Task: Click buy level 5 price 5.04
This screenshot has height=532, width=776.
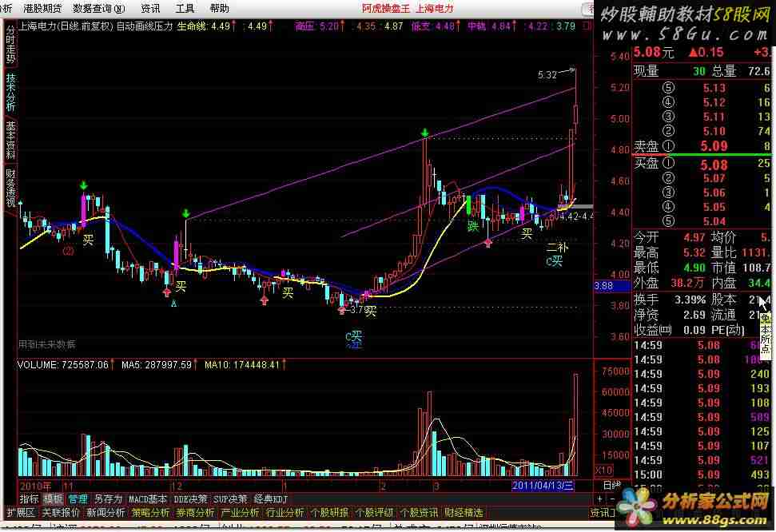Action: pos(714,221)
